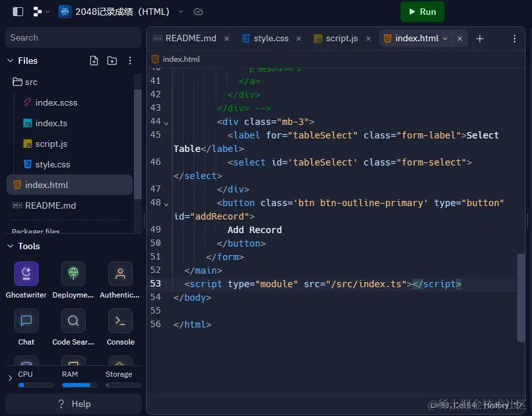Close the README.md tab
The width and height of the screenshot is (532, 416).
point(227,39)
